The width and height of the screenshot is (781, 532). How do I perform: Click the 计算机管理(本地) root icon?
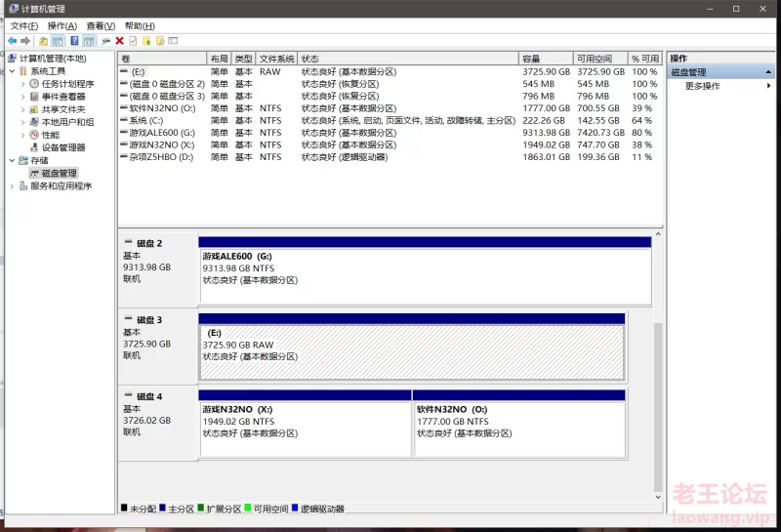click(x=13, y=59)
